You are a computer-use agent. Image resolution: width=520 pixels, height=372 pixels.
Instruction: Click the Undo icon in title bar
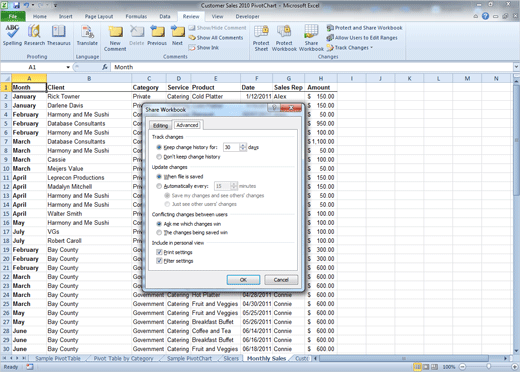pos(26,5)
